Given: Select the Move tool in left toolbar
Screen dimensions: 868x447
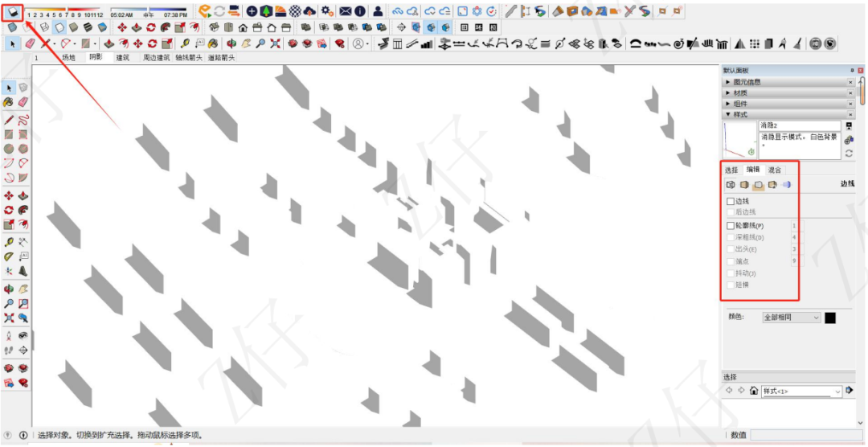Looking at the screenshot, I should [9, 195].
